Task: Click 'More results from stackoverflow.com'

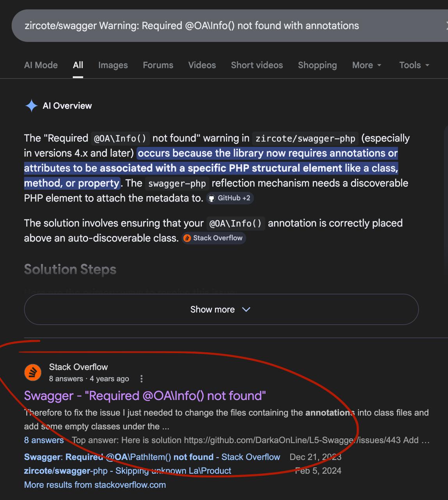Action: (95, 485)
